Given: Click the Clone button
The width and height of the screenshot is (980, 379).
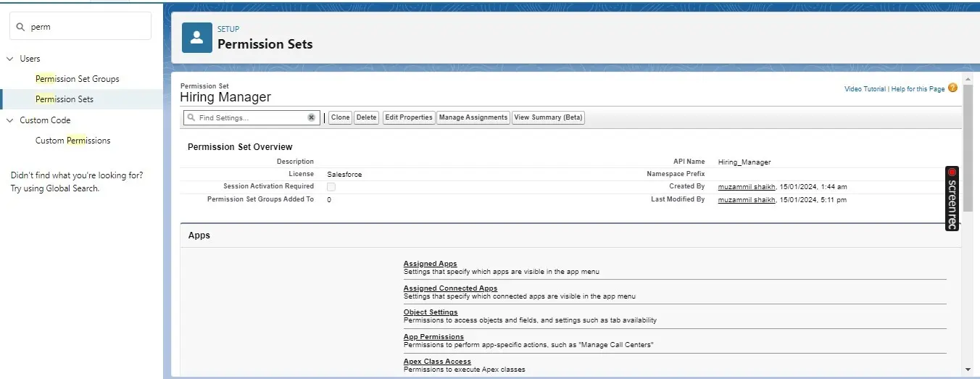Looking at the screenshot, I should point(340,117).
